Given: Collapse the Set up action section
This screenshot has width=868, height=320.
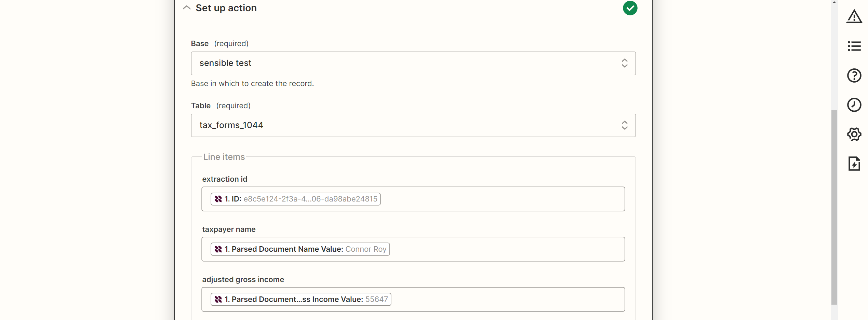Looking at the screenshot, I should coord(186,8).
